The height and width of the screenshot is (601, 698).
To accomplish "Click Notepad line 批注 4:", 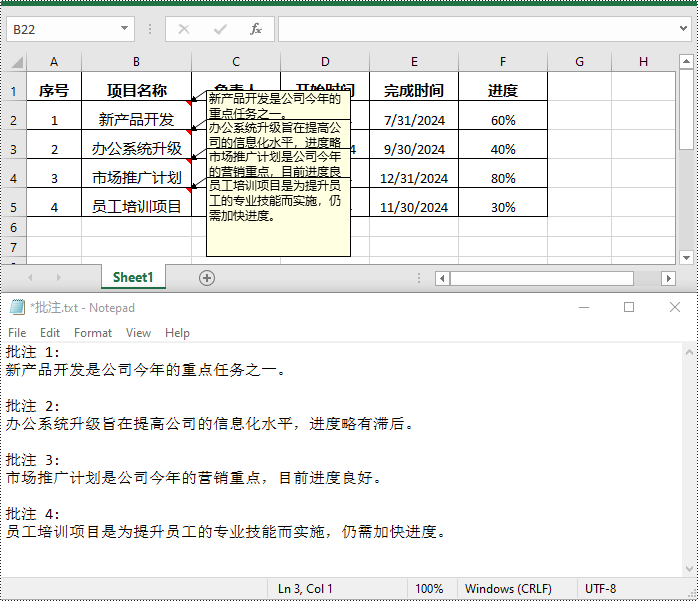I will pos(32,514).
